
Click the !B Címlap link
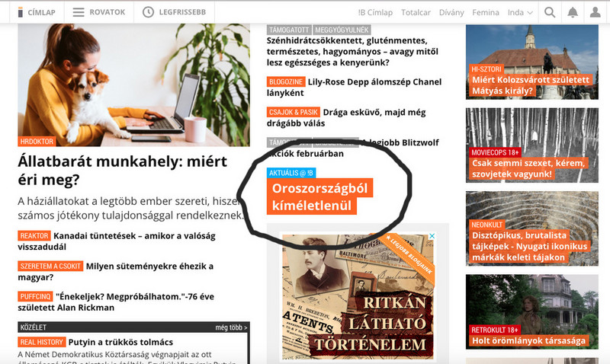point(375,12)
